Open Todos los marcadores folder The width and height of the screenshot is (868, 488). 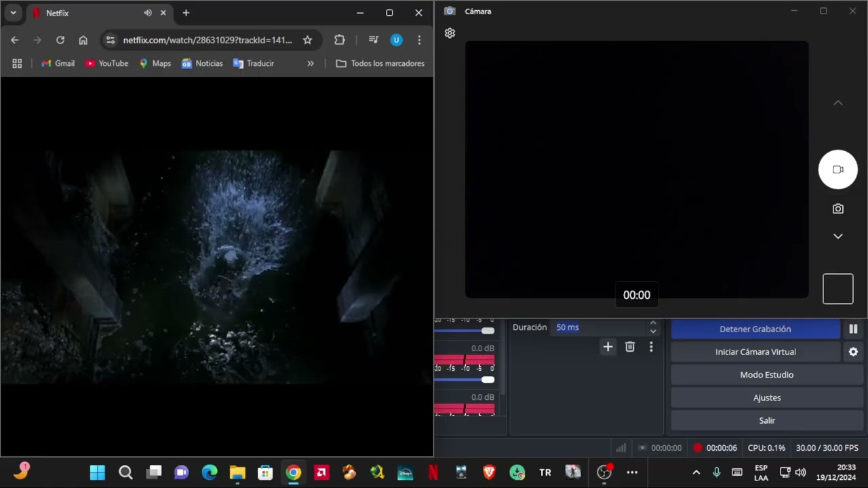[380, 63]
